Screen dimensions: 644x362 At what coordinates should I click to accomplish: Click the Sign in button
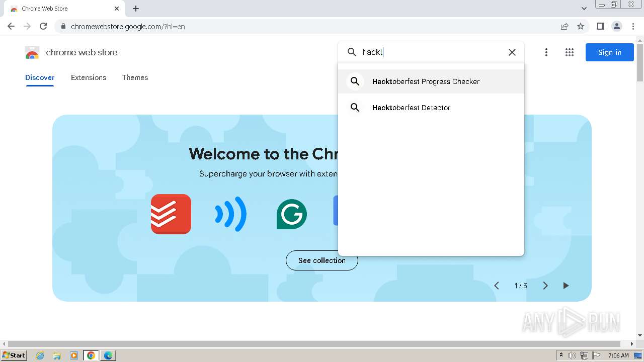610,52
